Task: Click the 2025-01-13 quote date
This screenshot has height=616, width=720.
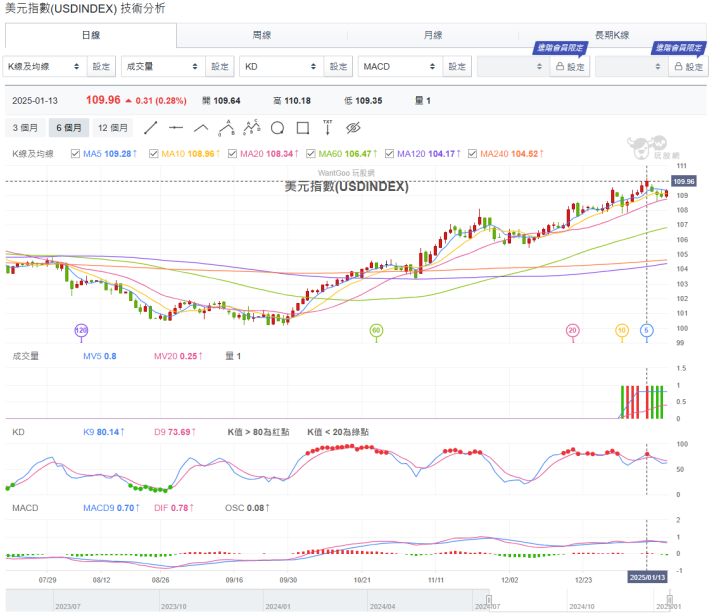Action: 35,101
